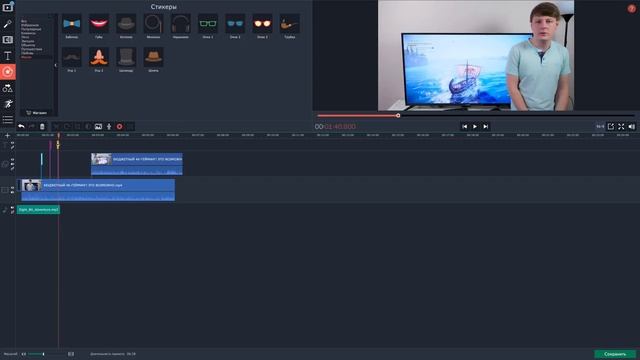The height and width of the screenshot is (360, 640).
Task: Toggle visibility of the main video track
Action: click(13, 188)
